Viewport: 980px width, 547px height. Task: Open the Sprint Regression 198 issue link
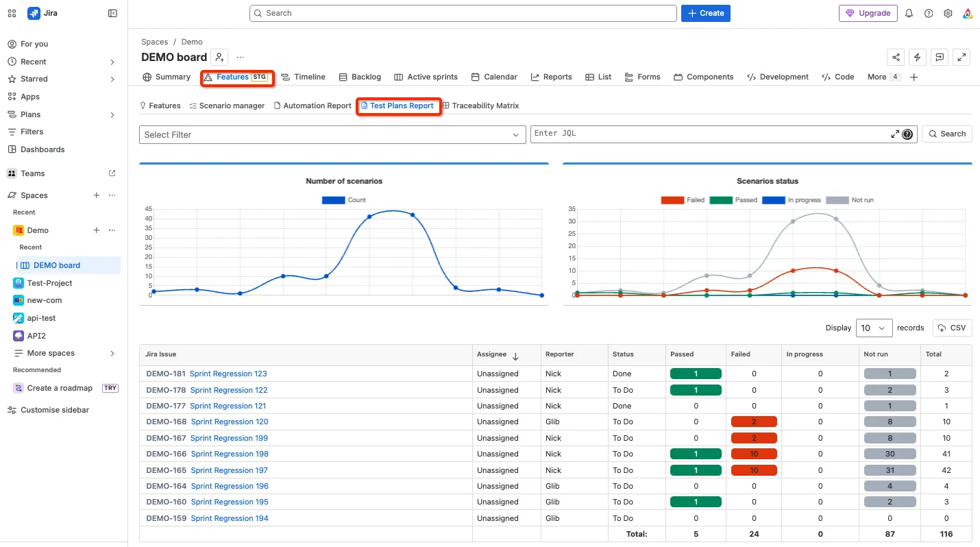(x=229, y=454)
